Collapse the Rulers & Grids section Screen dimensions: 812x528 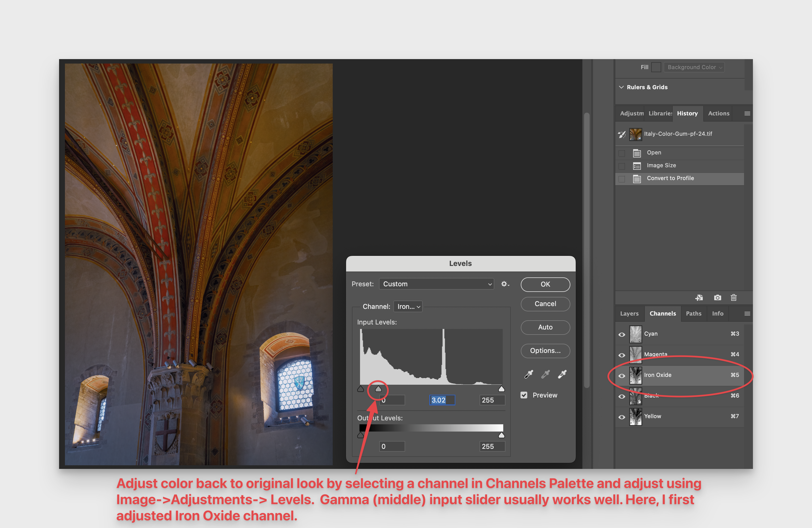[x=622, y=87]
